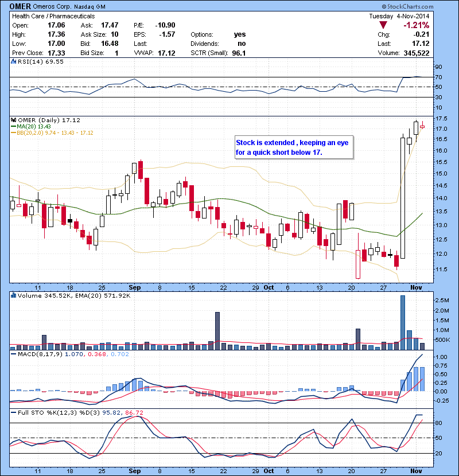Click the Ask price 17.47
Image resolution: width=459 pixels, height=476 pixels.
click(110, 25)
